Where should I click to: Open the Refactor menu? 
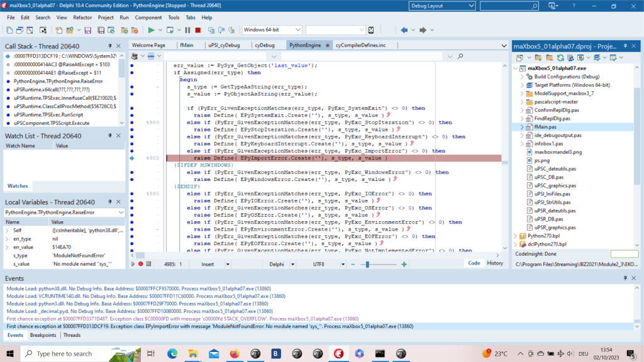point(82,18)
